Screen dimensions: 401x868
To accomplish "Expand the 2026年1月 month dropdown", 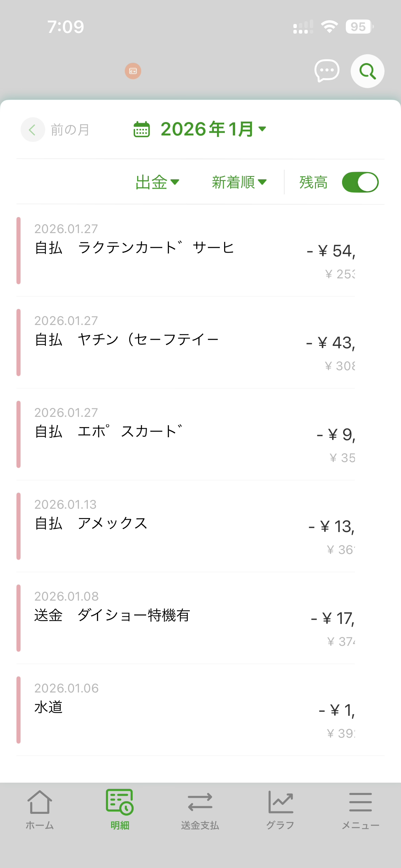I will (213, 129).
